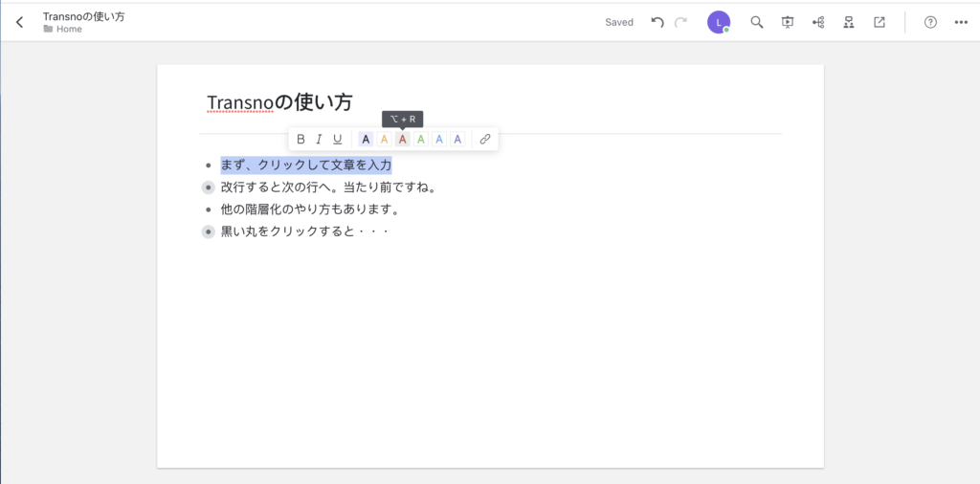The width and height of the screenshot is (980, 484).
Task: Click the text 他の階層化のやり方もあります。
Action: [310, 209]
